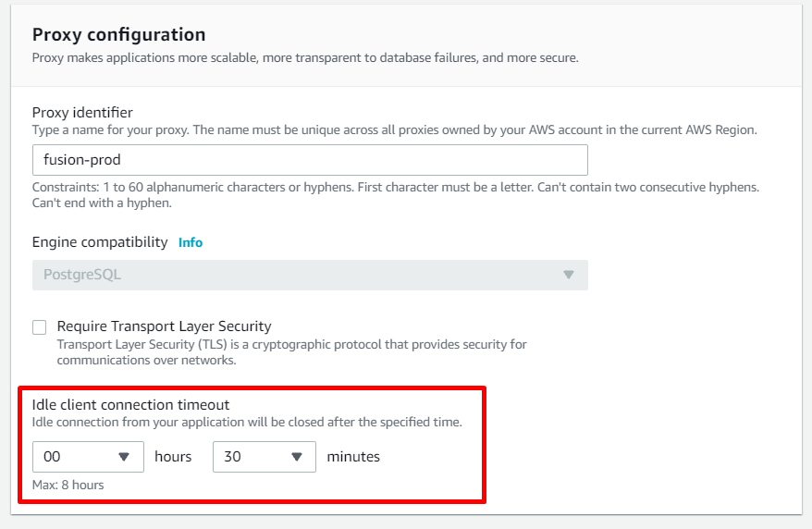
Task: Enable Require Transport Layer Security checkbox
Action: (x=40, y=327)
